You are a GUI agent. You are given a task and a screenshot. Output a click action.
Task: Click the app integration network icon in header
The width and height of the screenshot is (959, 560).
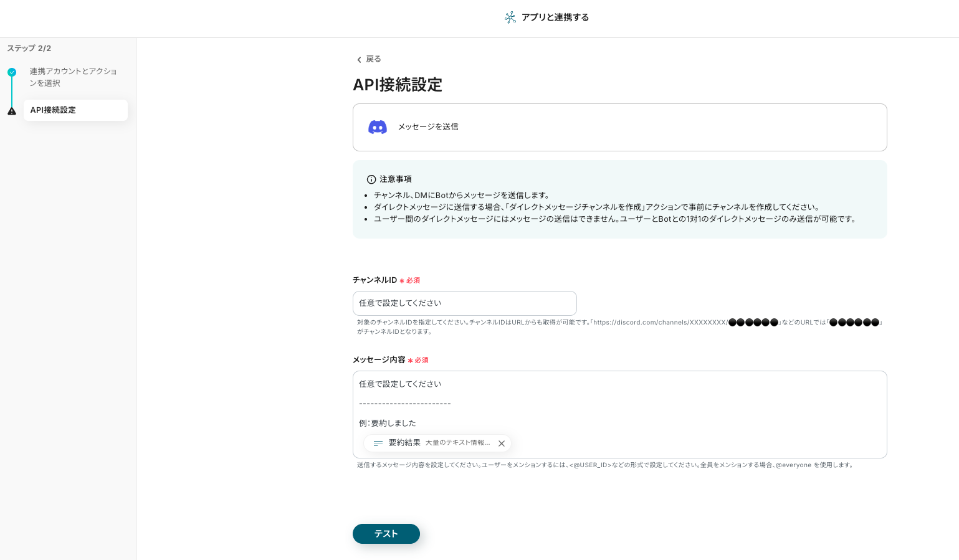(510, 17)
